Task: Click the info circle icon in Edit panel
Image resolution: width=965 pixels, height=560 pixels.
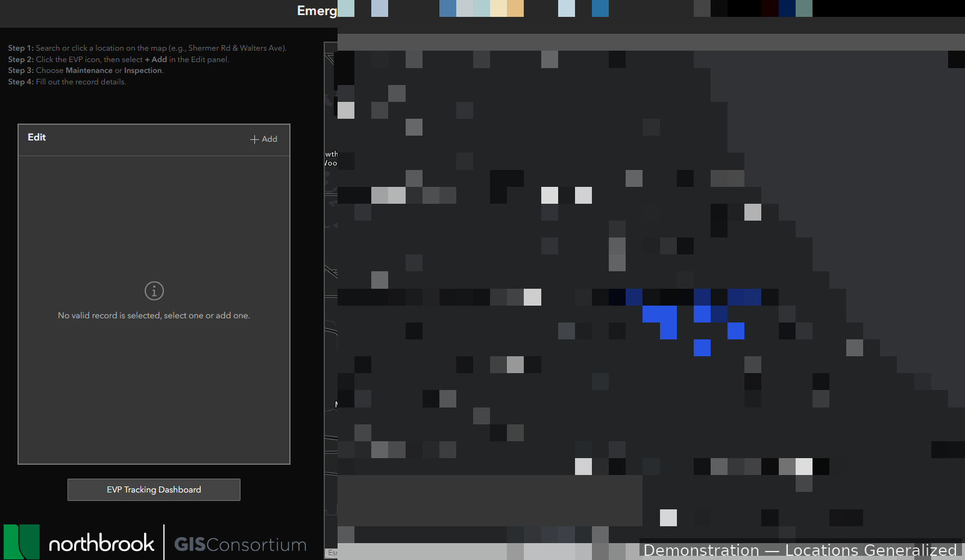Action: click(154, 291)
